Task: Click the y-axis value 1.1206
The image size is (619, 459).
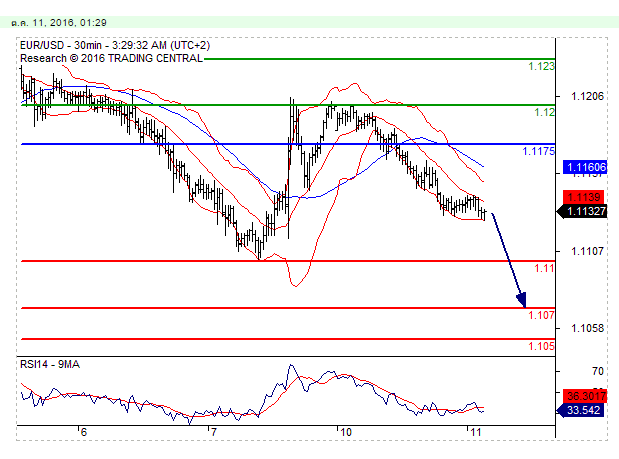Action: 587,96
